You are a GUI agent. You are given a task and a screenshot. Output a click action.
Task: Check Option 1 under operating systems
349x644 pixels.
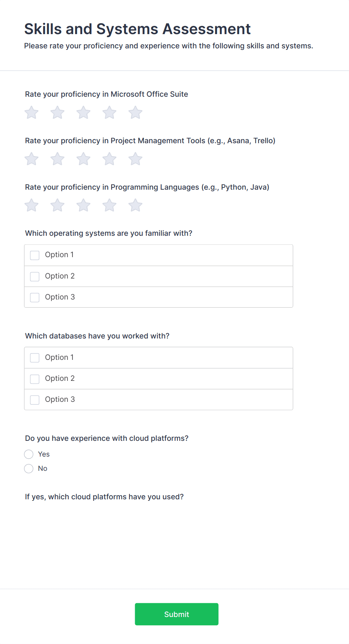click(35, 255)
